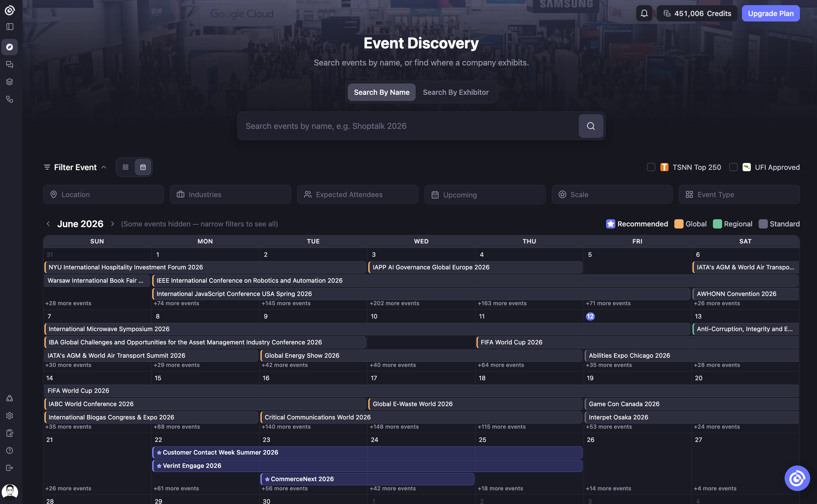Go to next month arrow
Screen dimensions: 817x504
(x=112, y=224)
